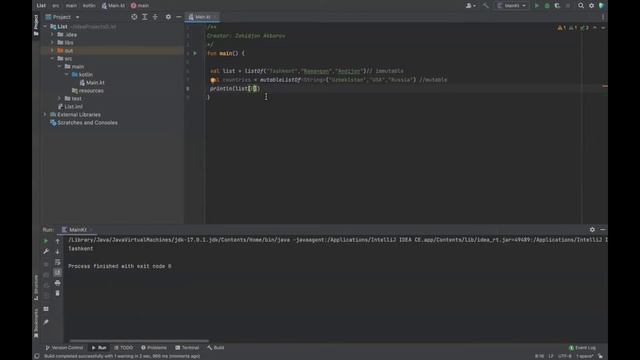Open the Project side tool window stripe

(36, 25)
